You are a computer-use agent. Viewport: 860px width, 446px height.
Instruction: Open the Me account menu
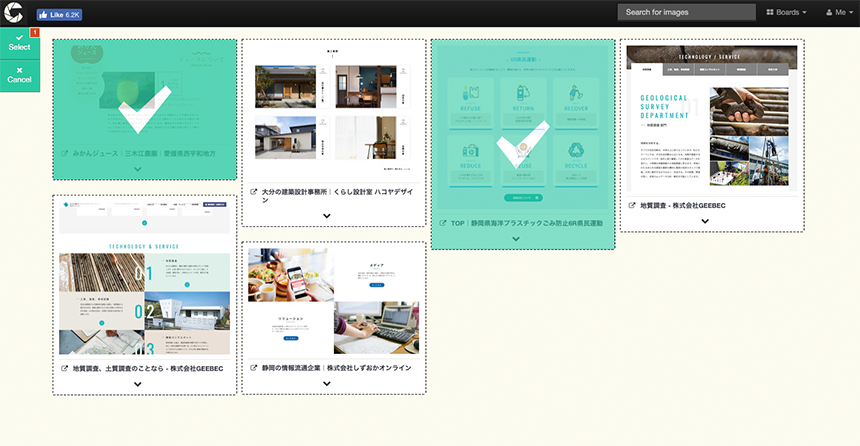[x=835, y=12]
